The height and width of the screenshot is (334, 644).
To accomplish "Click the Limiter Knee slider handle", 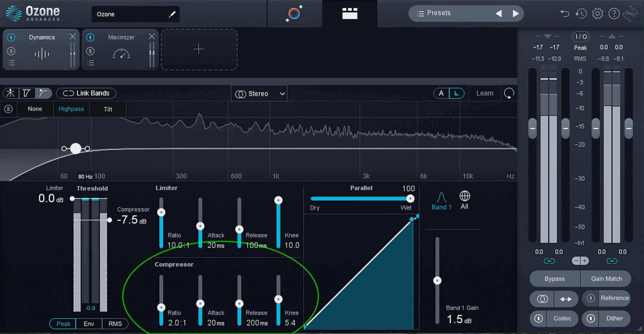I will [x=278, y=200].
